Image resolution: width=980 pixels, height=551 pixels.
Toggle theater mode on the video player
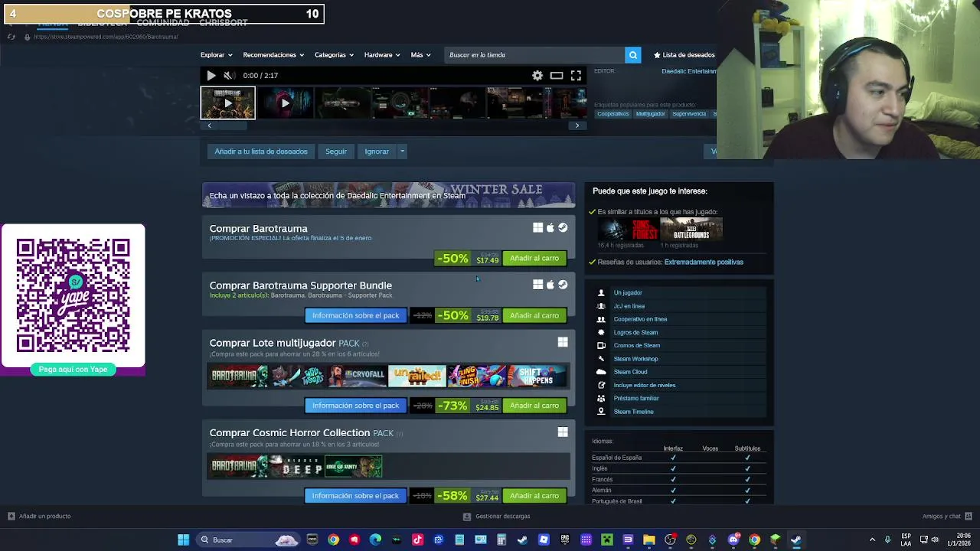point(557,75)
